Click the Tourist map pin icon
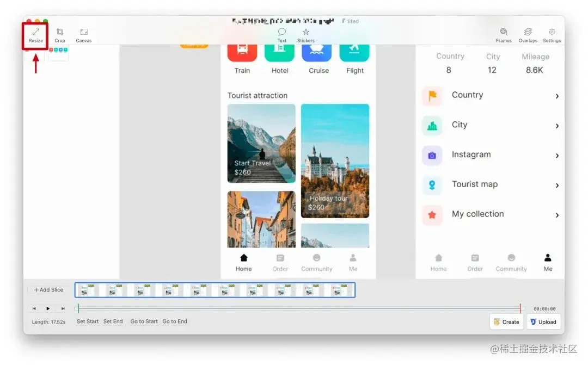The height and width of the screenshot is (365, 588). [x=432, y=185]
